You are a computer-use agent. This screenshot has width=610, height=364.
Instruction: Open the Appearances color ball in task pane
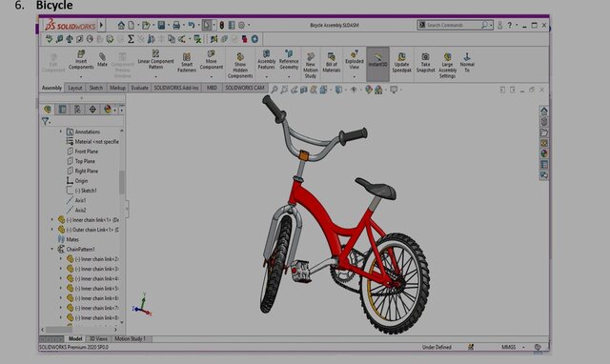tap(544, 153)
